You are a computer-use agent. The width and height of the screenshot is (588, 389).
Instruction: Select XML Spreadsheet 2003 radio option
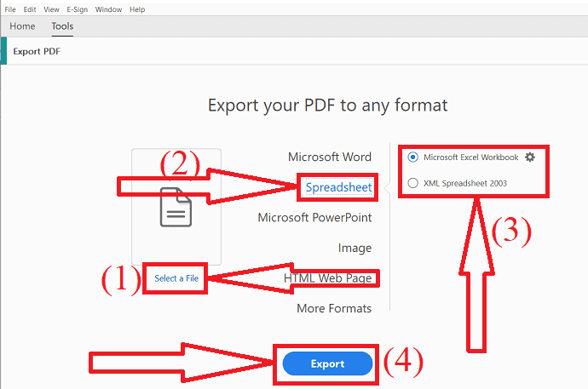[x=412, y=183]
